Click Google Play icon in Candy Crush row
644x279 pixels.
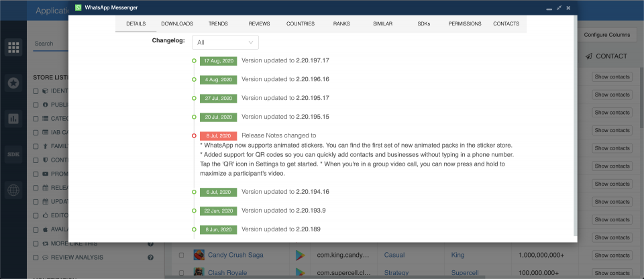pyautogui.click(x=301, y=255)
